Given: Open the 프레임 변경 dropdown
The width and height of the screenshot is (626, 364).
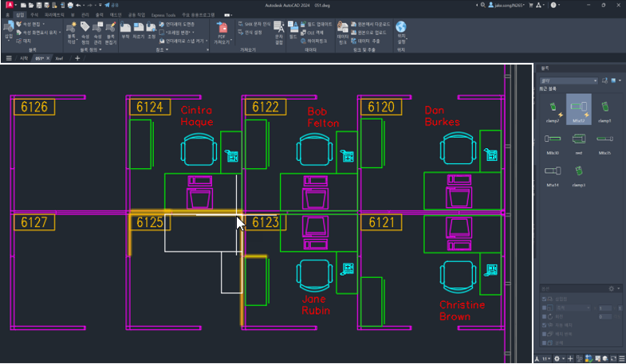Looking at the screenshot, I should tap(193, 33).
